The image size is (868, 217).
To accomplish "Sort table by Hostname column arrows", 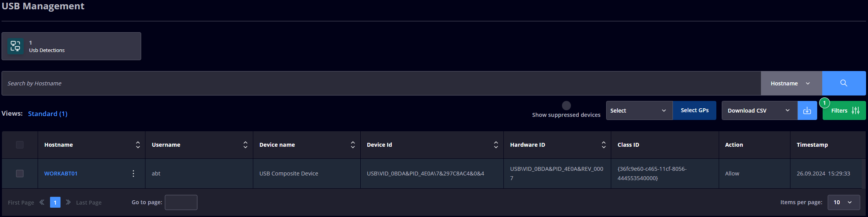I will point(138,145).
